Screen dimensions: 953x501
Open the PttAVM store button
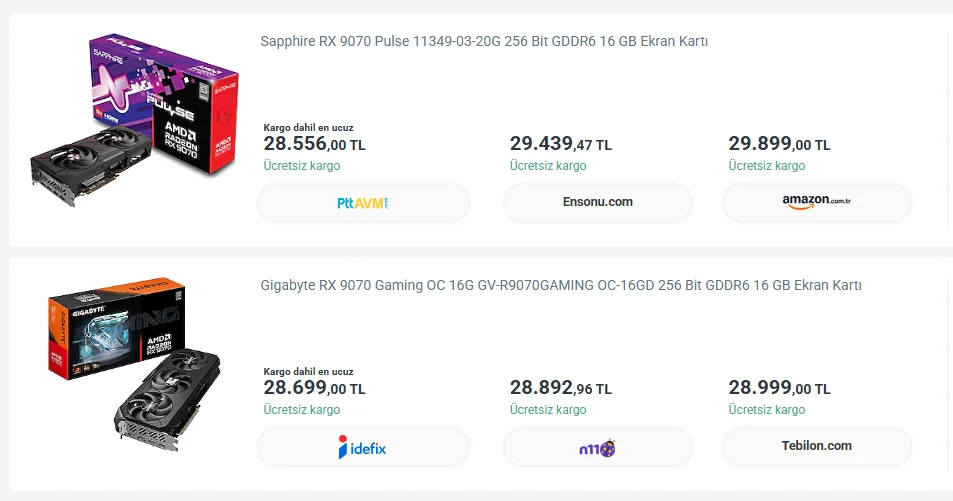click(x=363, y=202)
